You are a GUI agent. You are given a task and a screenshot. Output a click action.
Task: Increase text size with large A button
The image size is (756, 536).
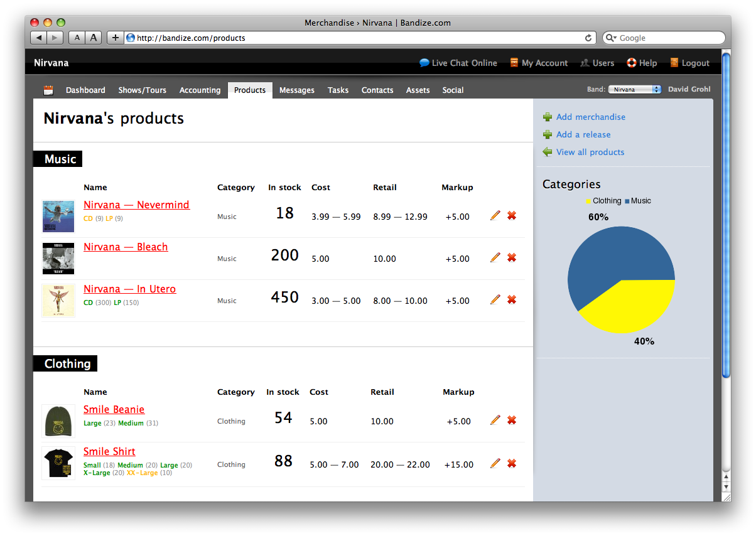(x=94, y=38)
